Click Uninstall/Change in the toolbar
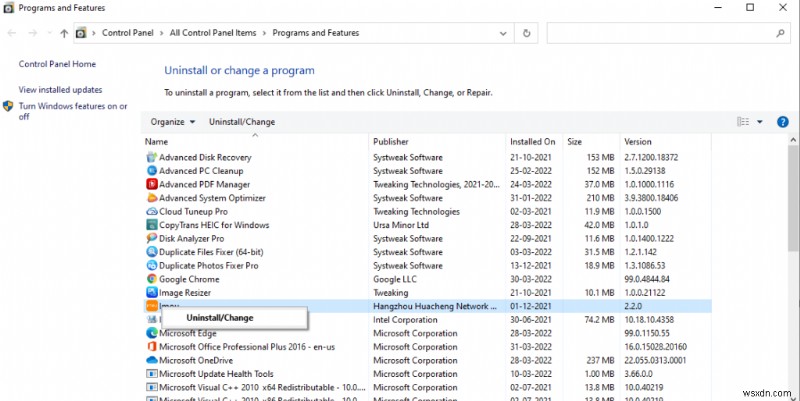800x401 pixels. [242, 122]
